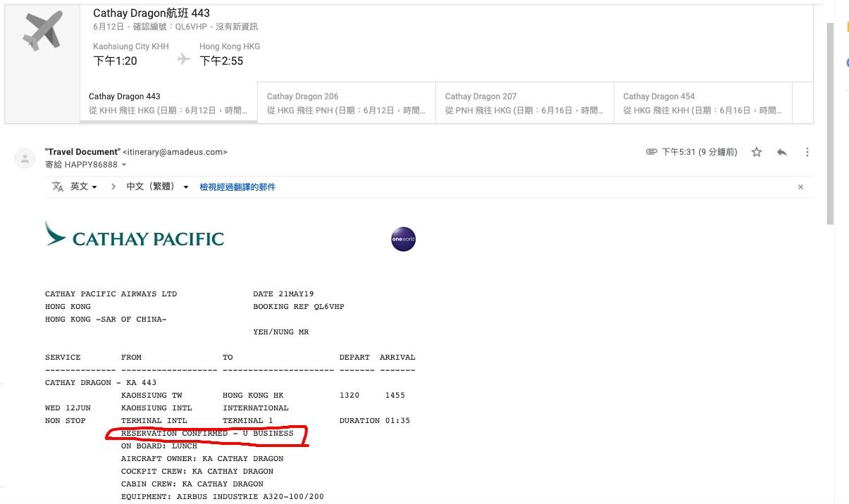The width and height of the screenshot is (849, 504).
Task: Click the destination "HONG KONG HK"
Action: 253,396
